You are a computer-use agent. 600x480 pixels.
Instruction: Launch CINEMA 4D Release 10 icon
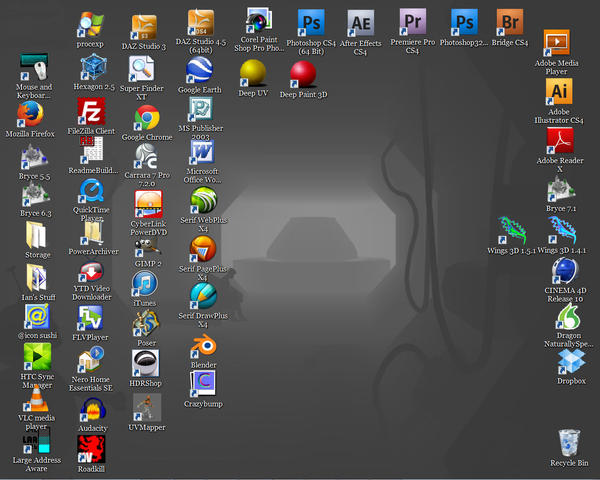pos(565,271)
